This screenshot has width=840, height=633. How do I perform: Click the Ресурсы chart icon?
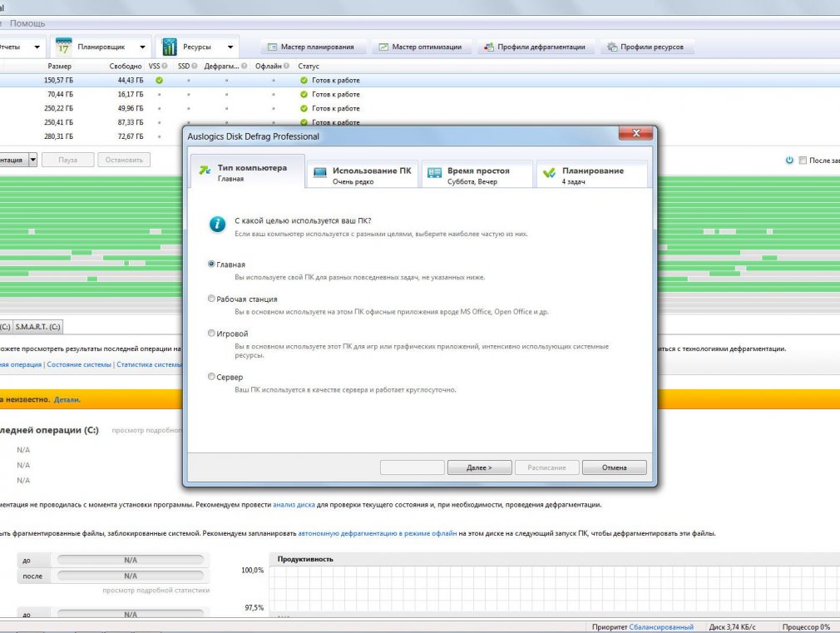170,47
